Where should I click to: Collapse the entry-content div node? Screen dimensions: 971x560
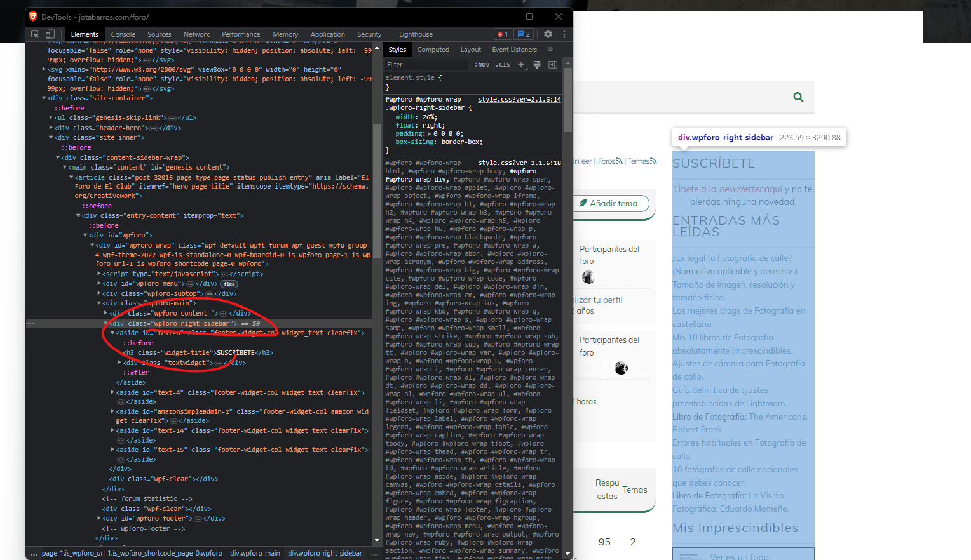coord(78,216)
